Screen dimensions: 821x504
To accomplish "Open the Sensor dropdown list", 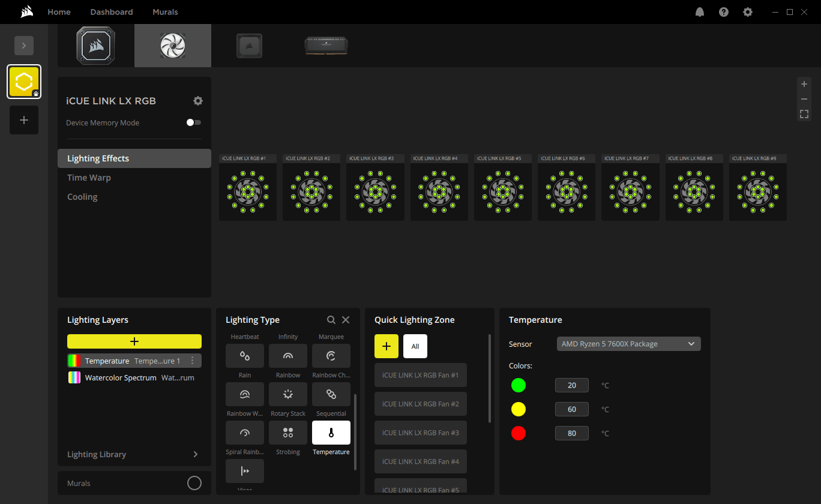I will pos(628,344).
